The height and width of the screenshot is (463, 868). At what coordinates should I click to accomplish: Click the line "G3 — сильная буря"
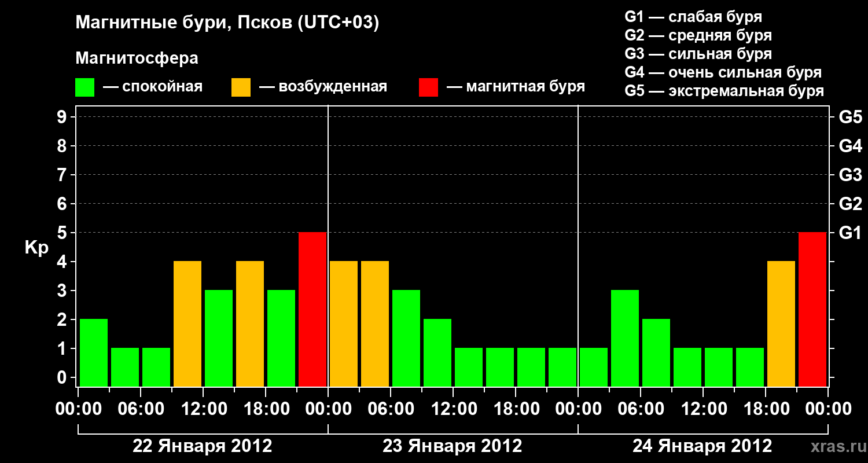698,54
